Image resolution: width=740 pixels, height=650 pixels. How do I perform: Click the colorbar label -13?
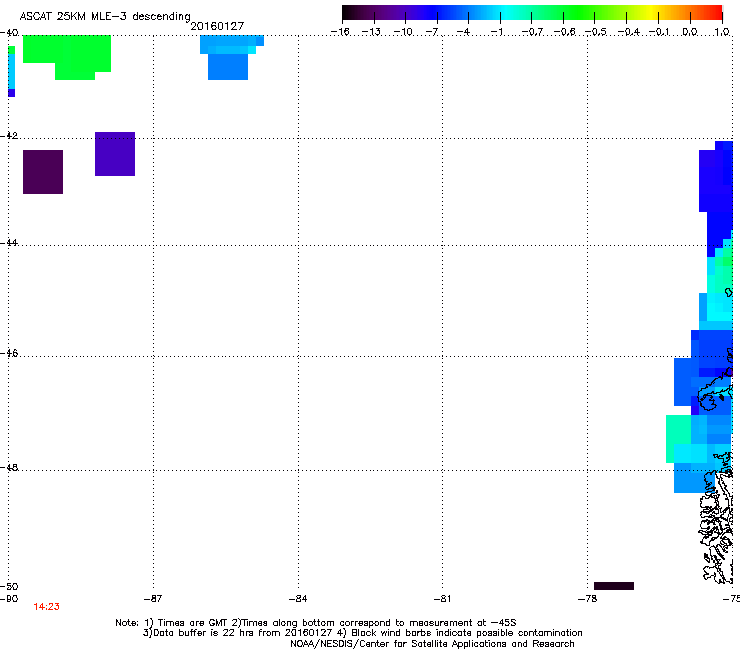click(371, 32)
